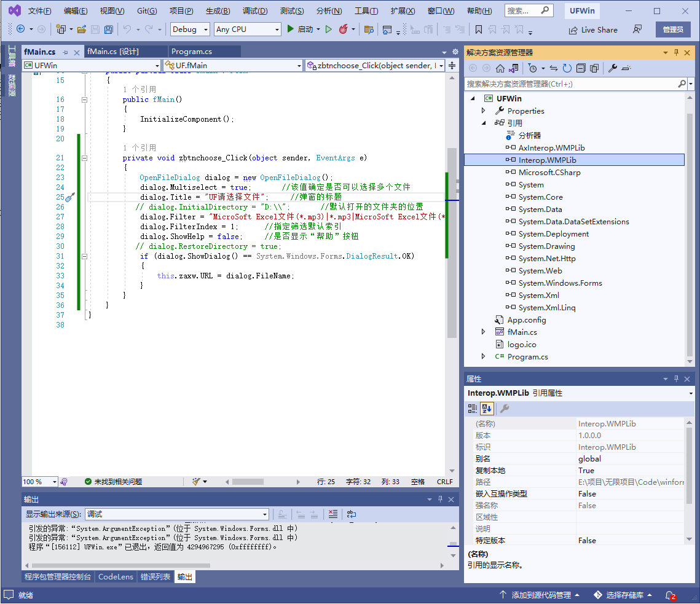Image resolution: width=700 pixels, height=604 pixels.
Task: Click the Pending Changes Filter clock icon
Action: click(532, 68)
